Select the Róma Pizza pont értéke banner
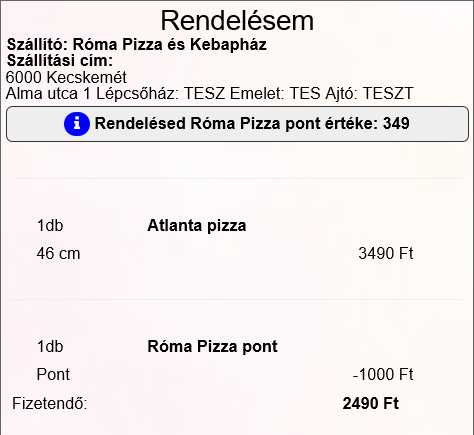Image resolution: width=474 pixels, height=435 pixels. [237, 124]
